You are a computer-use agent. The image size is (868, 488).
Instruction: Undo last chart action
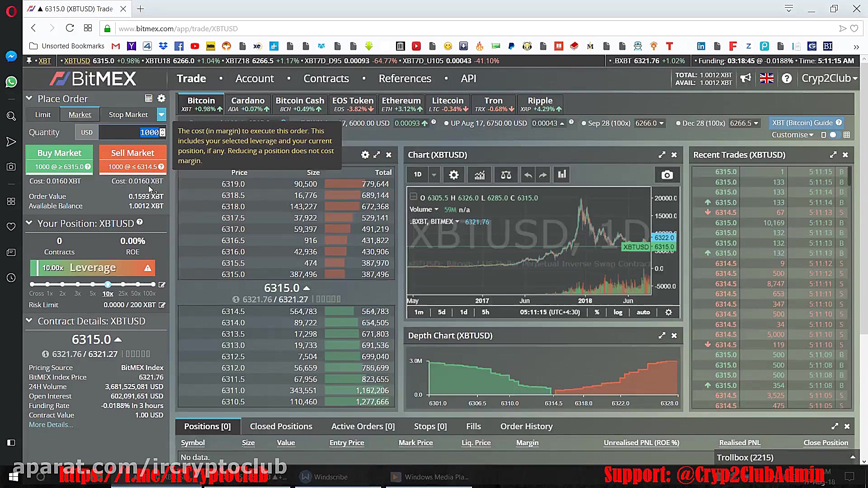[x=528, y=175]
